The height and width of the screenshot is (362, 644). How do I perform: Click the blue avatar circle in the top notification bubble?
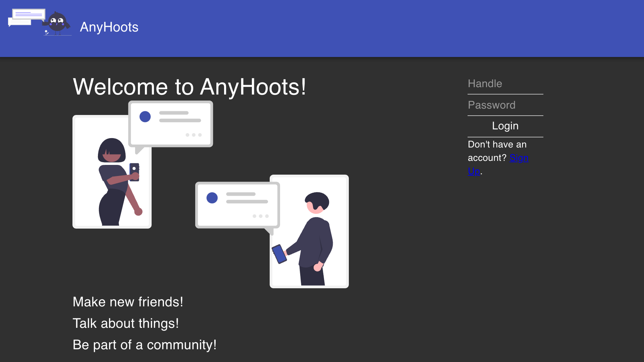[145, 117]
